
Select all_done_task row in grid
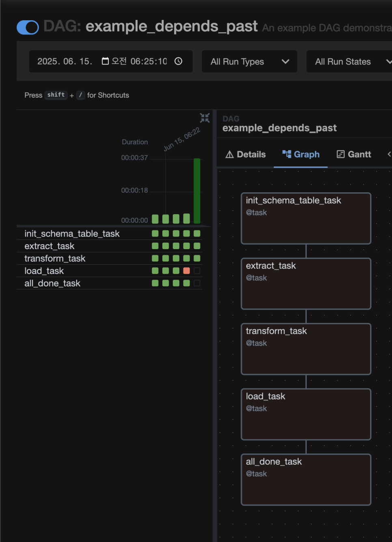pyautogui.click(x=110, y=283)
